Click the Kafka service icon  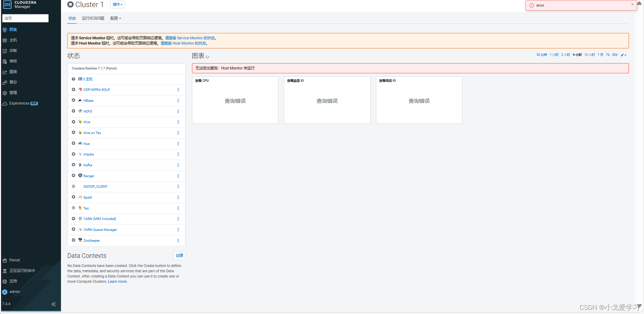[x=80, y=165]
